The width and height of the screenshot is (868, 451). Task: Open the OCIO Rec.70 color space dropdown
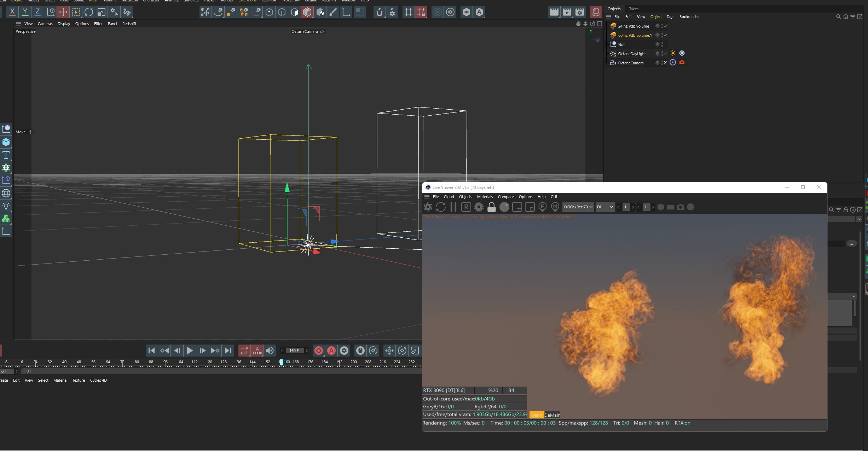[x=578, y=207]
